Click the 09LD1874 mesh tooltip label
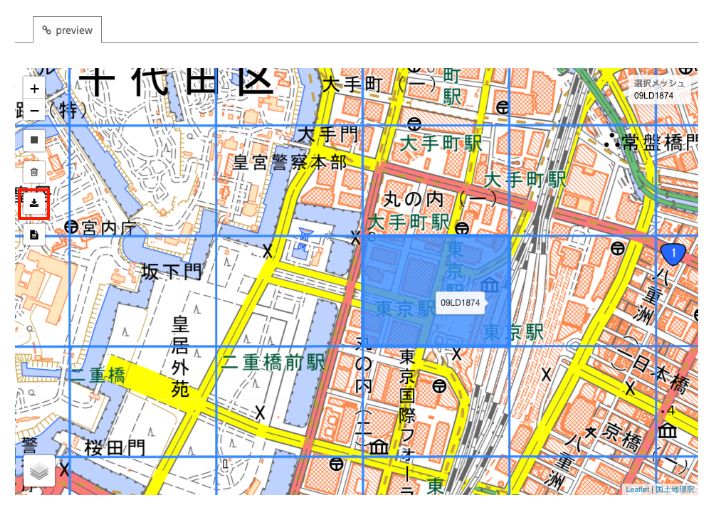The width and height of the screenshot is (716, 509). tap(460, 303)
